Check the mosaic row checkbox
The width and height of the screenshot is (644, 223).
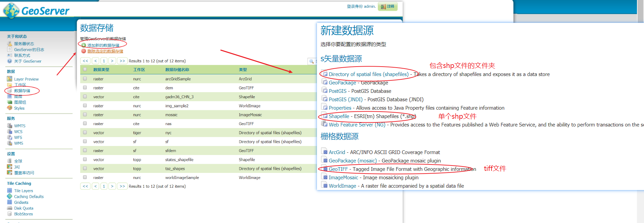click(x=85, y=115)
